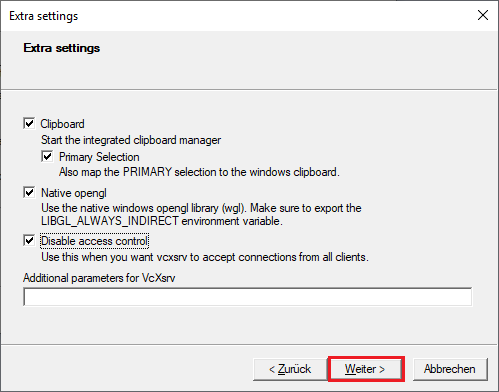Screen dimensions: 499x392
Task: Continue with the Weiter button
Action: pos(366,369)
